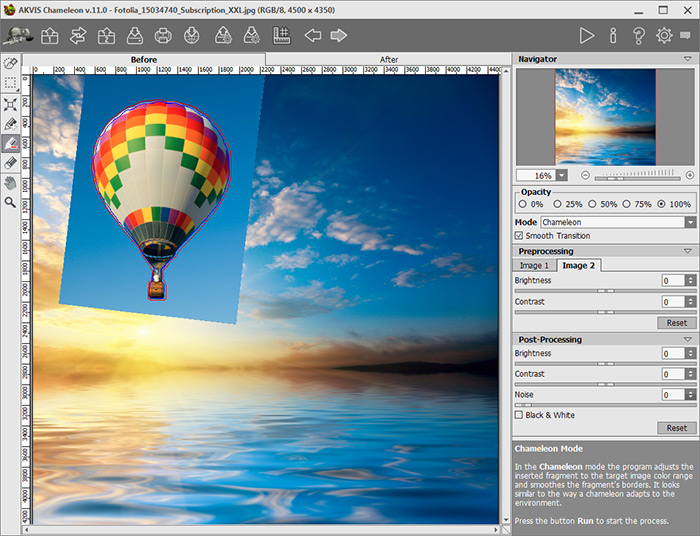
Task: Set Opacity to 100%
Action: click(661, 204)
